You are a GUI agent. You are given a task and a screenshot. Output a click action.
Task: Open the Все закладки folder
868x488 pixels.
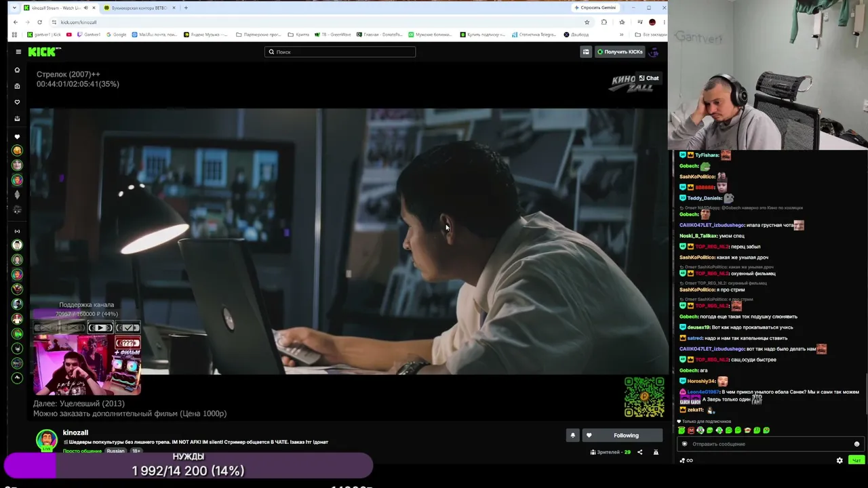[650, 35]
